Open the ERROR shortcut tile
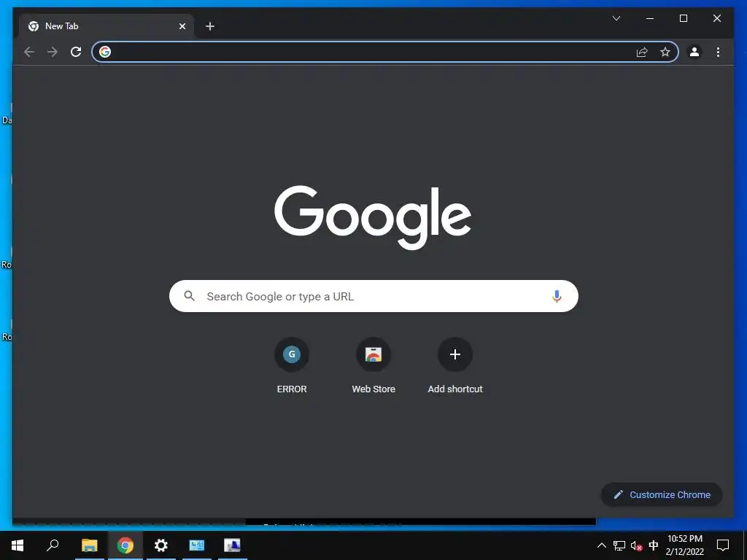 (292, 365)
